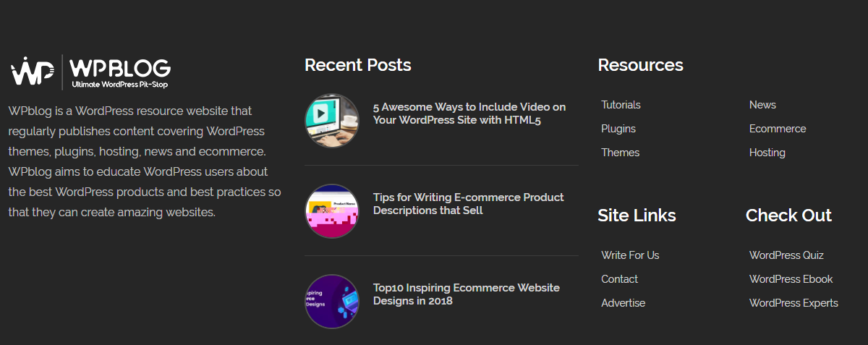The height and width of the screenshot is (345, 868).
Task: Go to the Contact page
Action: [x=619, y=279]
